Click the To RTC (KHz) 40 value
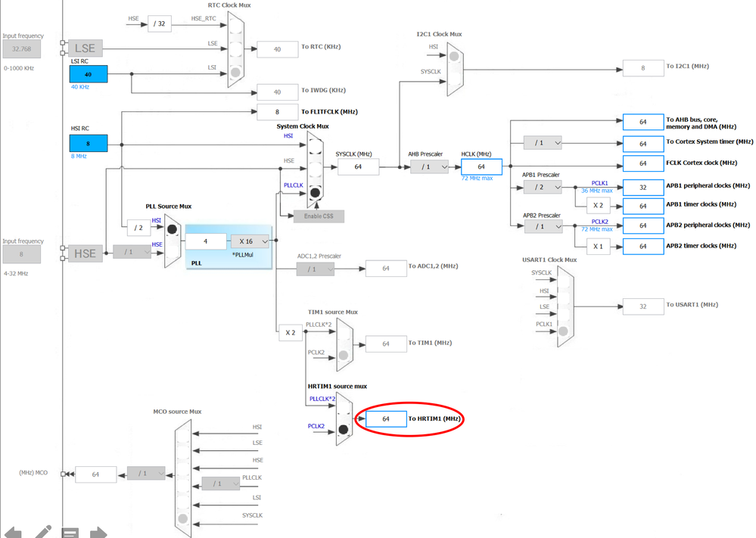This screenshot has width=756, height=538. (278, 49)
